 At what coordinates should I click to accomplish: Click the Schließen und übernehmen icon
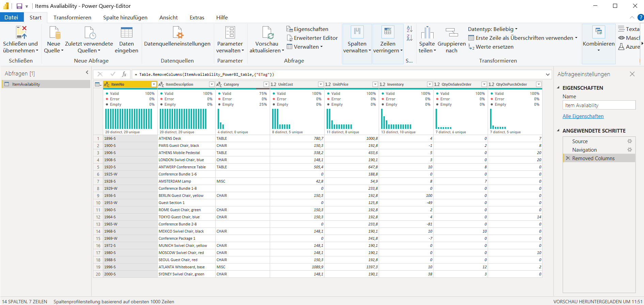click(21, 33)
